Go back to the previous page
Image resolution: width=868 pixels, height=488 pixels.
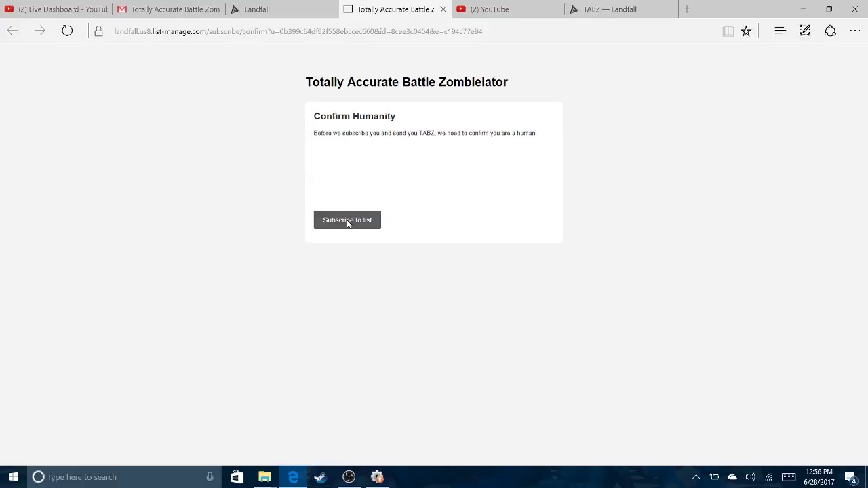pyautogui.click(x=12, y=30)
